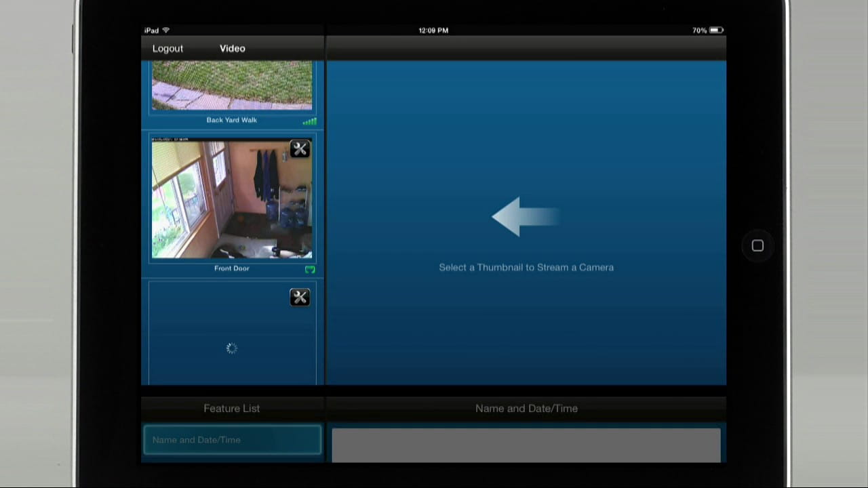Click the Front Door camera label

click(x=232, y=268)
